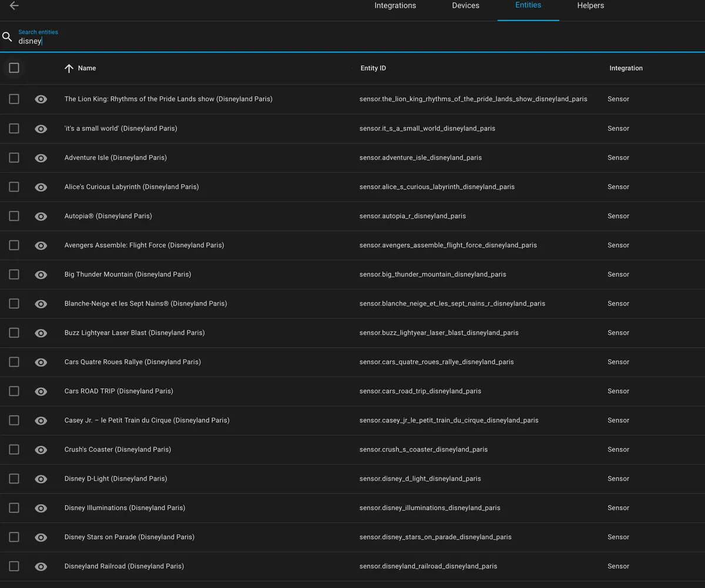Select The Lion King row checkbox
Screen dimensions: 705x588
tap(14, 99)
